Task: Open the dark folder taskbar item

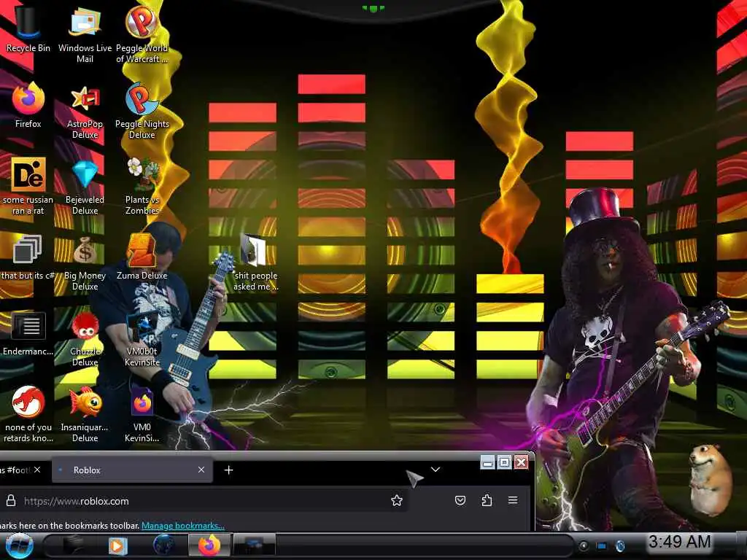Action: [x=72, y=545]
